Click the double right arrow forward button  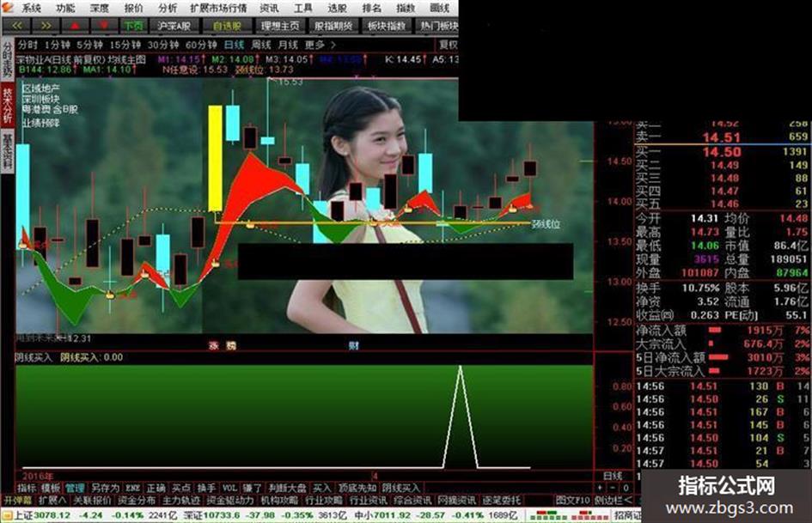pyautogui.click(x=46, y=26)
